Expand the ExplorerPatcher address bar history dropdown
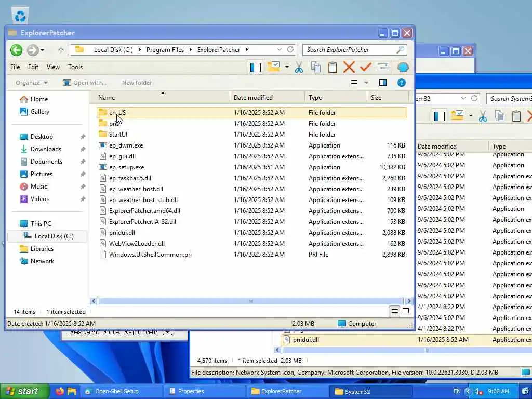Viewport: 532px width, 399px height. point(279,49)
